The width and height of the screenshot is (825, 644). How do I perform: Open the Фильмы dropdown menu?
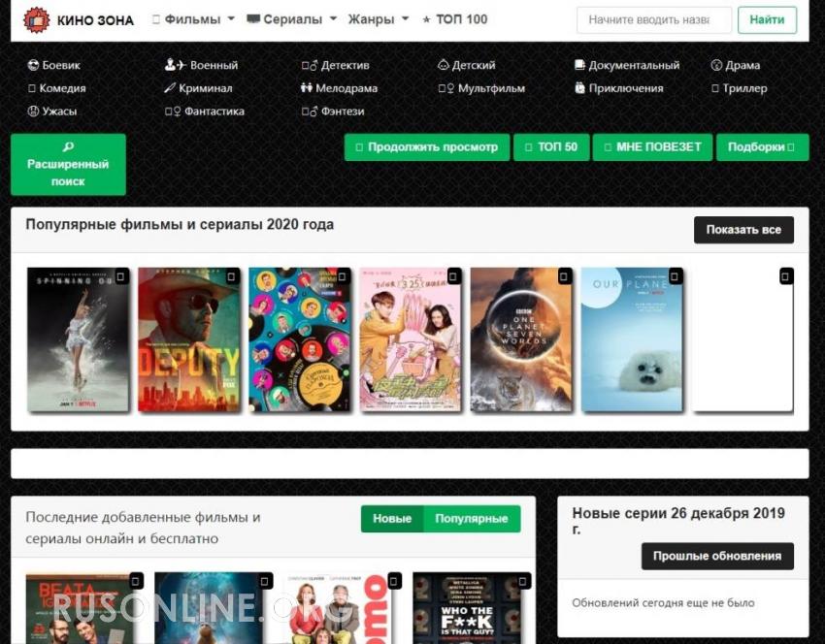(x=193, y=19)
